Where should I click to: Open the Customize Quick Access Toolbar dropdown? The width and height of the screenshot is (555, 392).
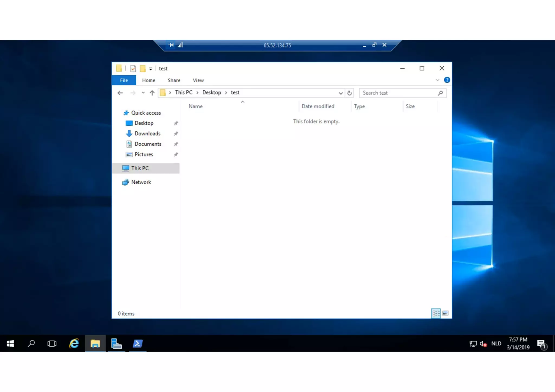(150, 69)
